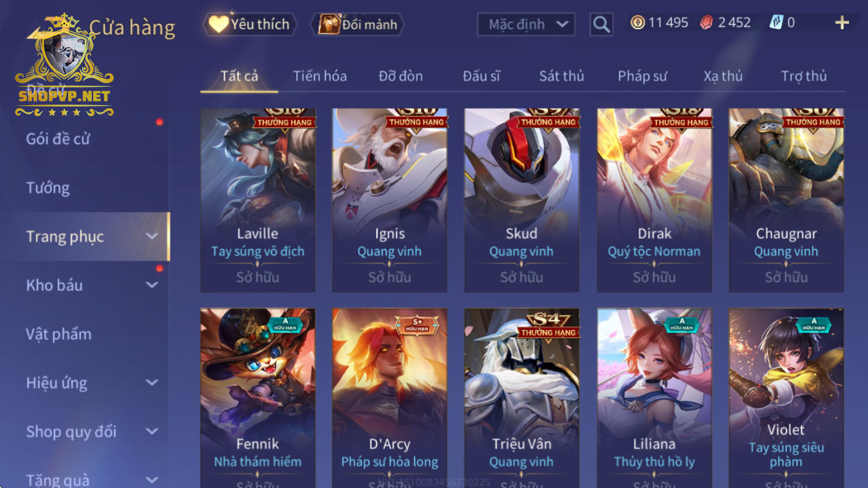Collapse the Trang phục sidebar section
This screenshot has width=868, height=488.
pos(152,237)
